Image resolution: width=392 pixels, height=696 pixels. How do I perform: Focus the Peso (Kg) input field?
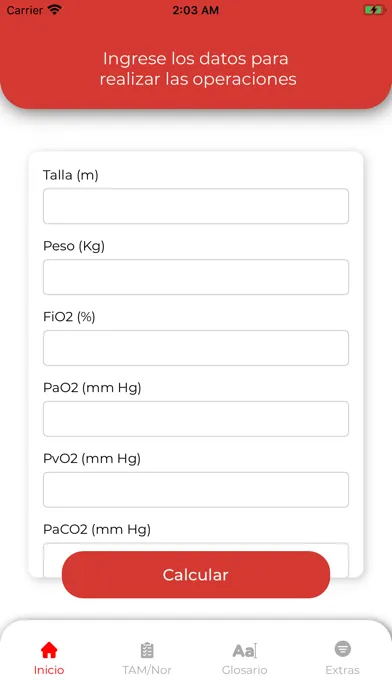196,277
